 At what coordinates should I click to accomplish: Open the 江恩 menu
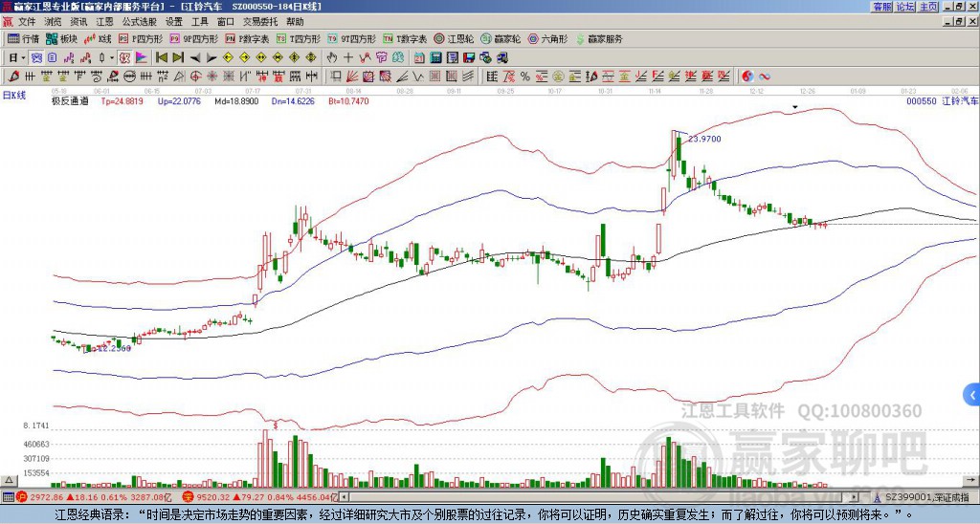(x=105, y=22)
